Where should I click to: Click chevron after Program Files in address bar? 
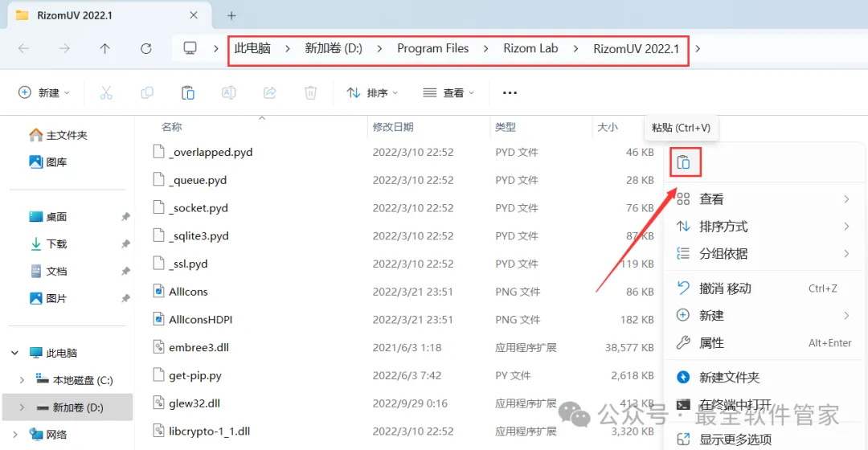pos(485,49)
